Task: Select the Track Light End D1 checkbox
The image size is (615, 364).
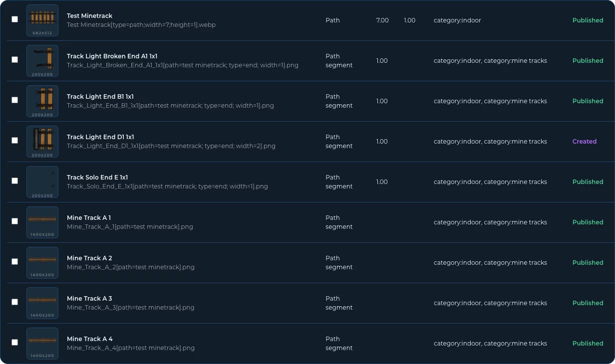Action: [x=14, y=140]
